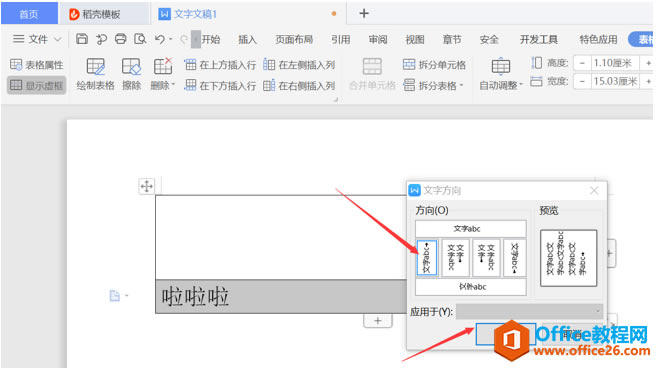Image resolution: width=657 pixels, height=368 pixels.
Task: Open the 应用于 apply-to combo box
Action: [530, 311]
